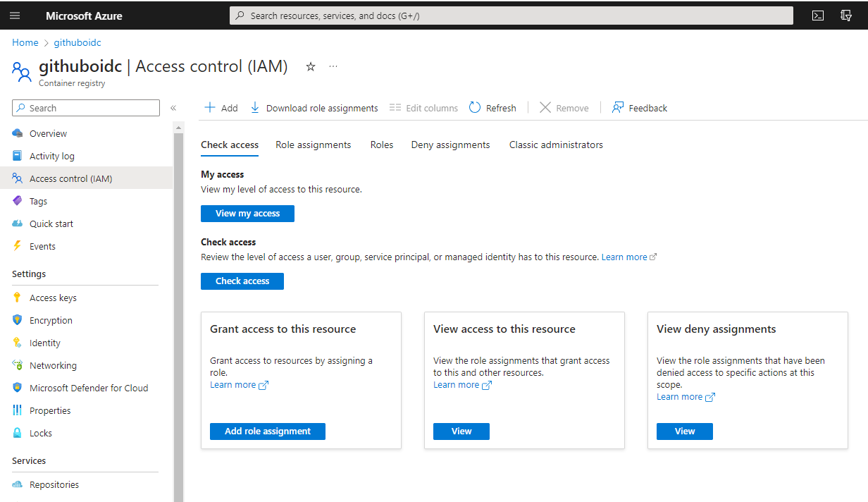Go to Home breadcrumb link
The height and width of the screenshot is (502, 868).
[25, 42]
